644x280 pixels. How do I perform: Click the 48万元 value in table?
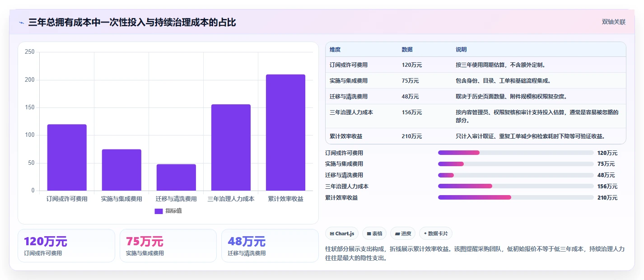coord(410,97)
